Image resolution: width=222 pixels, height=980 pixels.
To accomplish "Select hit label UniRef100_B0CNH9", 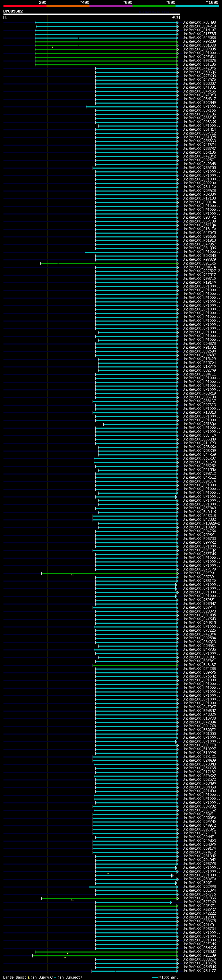I will [x=199, y=103].
